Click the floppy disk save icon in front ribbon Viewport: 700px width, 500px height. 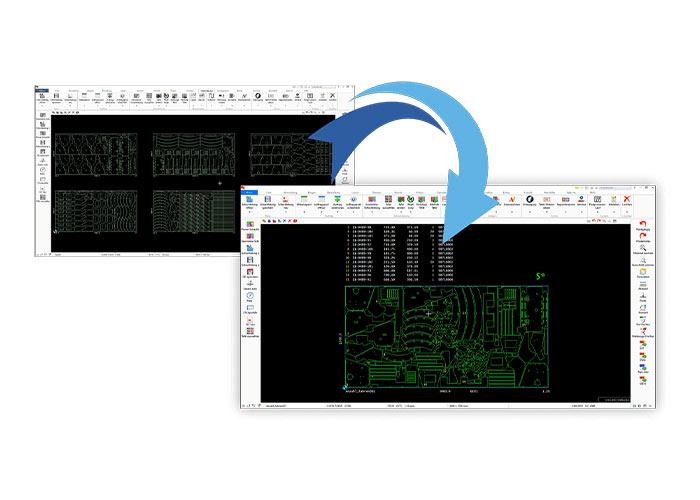click(267, 199)
